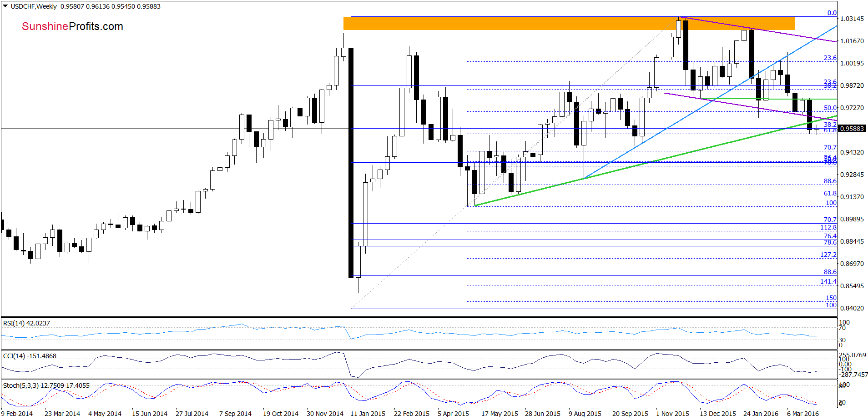This screenshot has height=420, width=868.
Task: Click the RSI(14) 42.0237 indicator label
Action: tap(26, 323)
